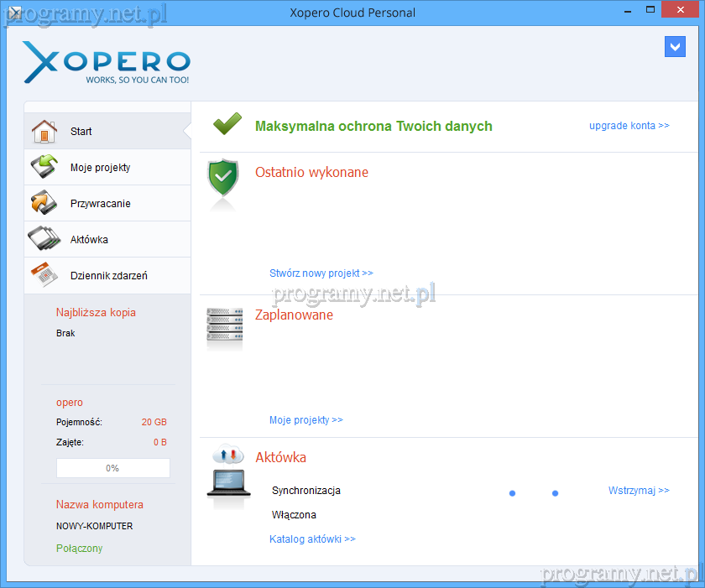
Task: Click the Aktówka briefcase icon in sidebar
Action: pos(44,239)
